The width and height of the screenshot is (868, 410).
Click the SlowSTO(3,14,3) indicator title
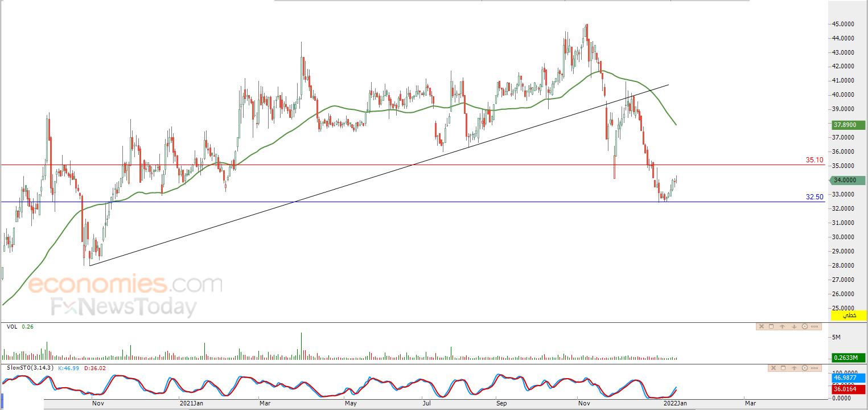pyautogui.click(x=30, y=368)
